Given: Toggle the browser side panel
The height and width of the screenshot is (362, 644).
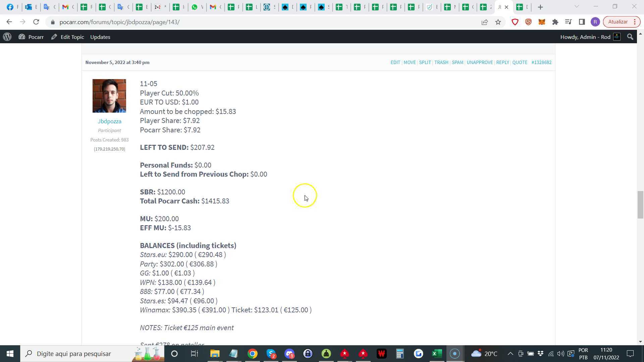Looking at the screenshot, I should 582,22.
